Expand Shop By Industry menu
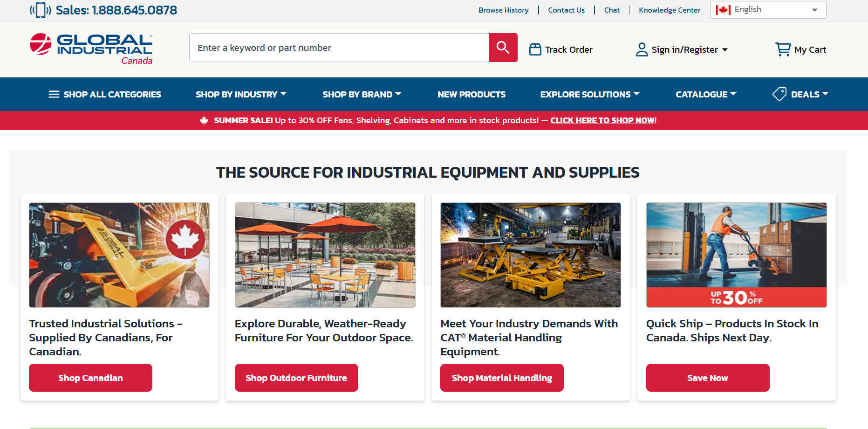868x429 pixels. (x=241, y=94)
